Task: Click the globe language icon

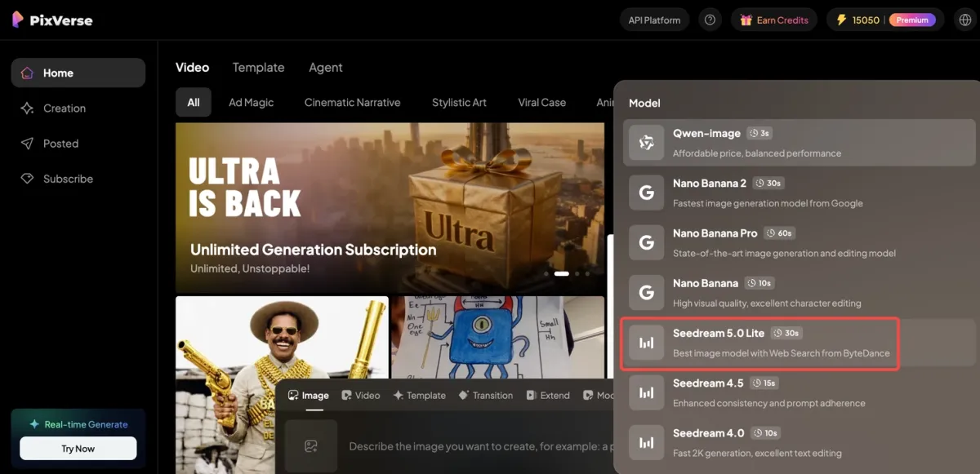Action: pyautogui.click(x=964, y=20)
